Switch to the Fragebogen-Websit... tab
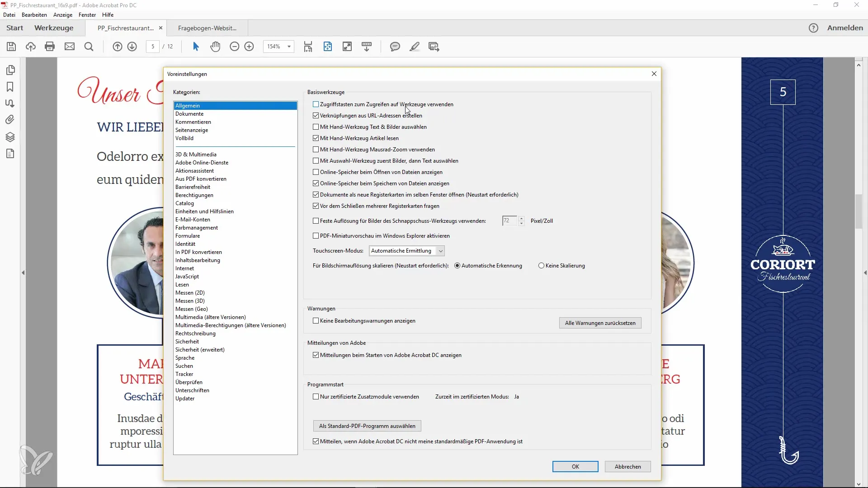 [x=207, y=28]
